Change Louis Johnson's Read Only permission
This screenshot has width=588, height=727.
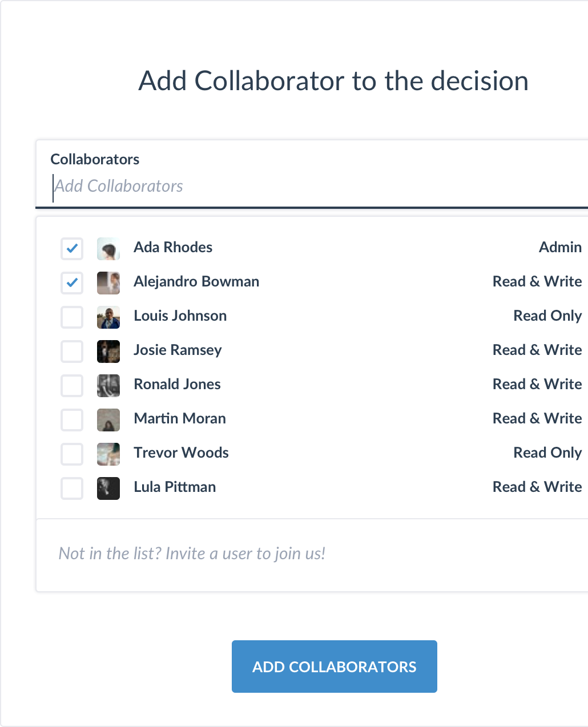[x=547, y=316]
